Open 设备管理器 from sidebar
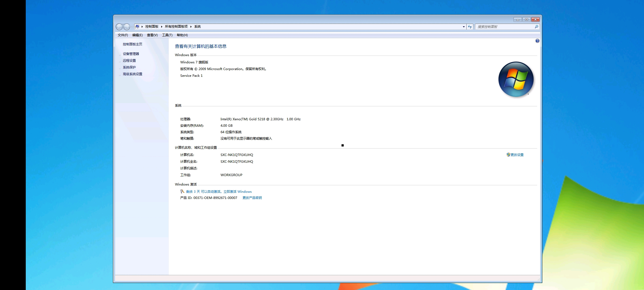Screen dimensions: 644x290 [131, 54]
